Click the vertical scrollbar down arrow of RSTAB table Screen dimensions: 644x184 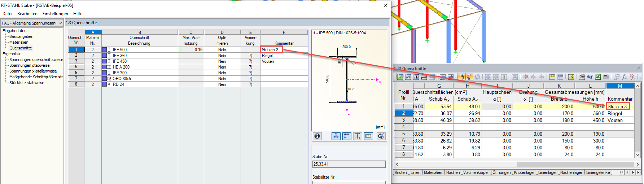click(x=638, y=155)
